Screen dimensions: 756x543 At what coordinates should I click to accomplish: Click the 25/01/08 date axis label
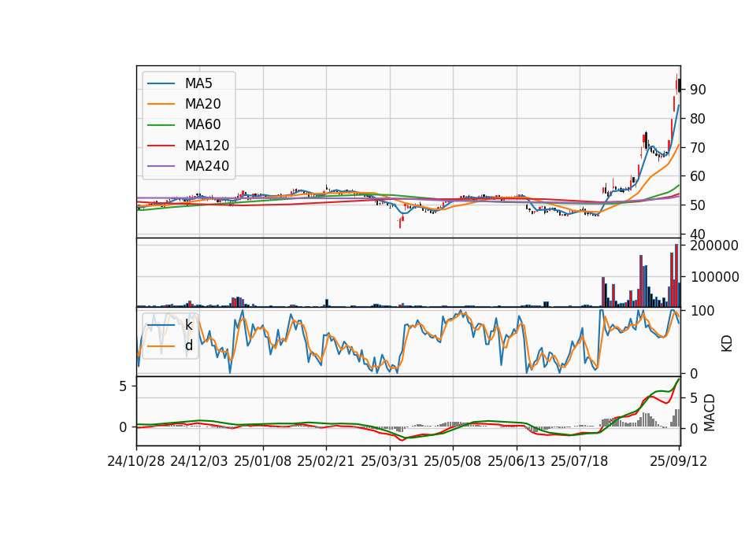coord(263,461)
